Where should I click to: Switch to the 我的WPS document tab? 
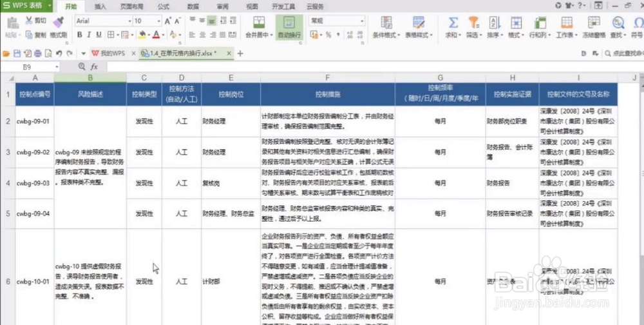click(113, 54)
